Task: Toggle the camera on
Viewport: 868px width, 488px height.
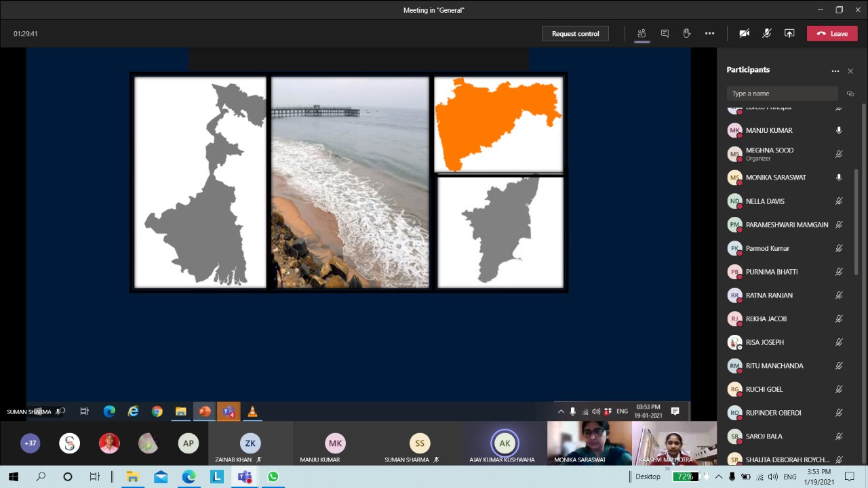Action: pos(744,33)
